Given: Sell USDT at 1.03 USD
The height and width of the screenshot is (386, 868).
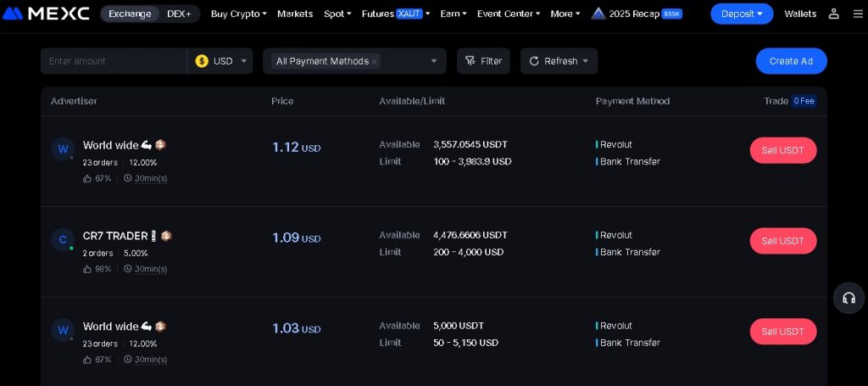Looking at the screenshot, I should [782, 331].
